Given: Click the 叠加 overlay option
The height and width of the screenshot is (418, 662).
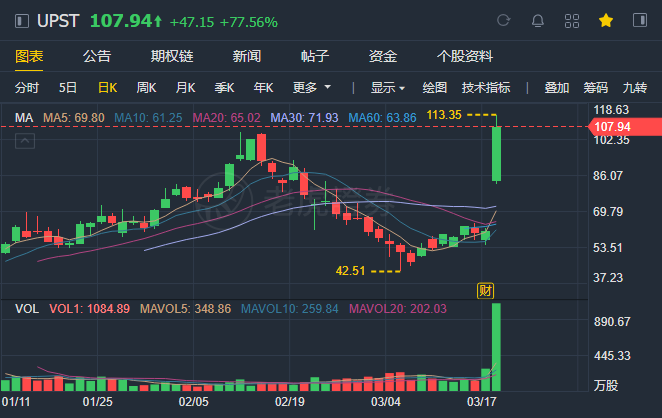Looking at the screenshot, I should click(556, 88).
